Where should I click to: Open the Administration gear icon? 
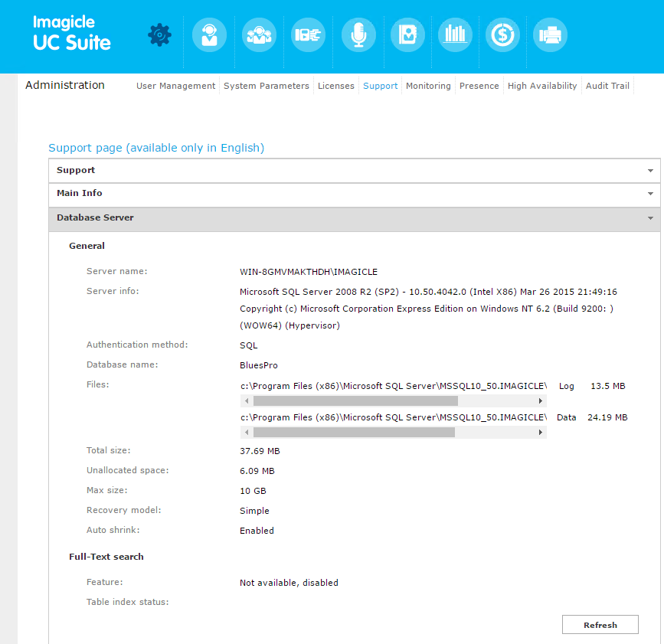tap(159, 35)
